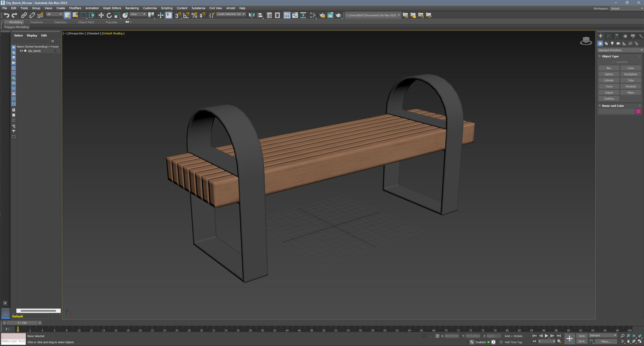Open the Motion panel tab icon
This screenshot has height=346, width=644.
pos(625,36)
